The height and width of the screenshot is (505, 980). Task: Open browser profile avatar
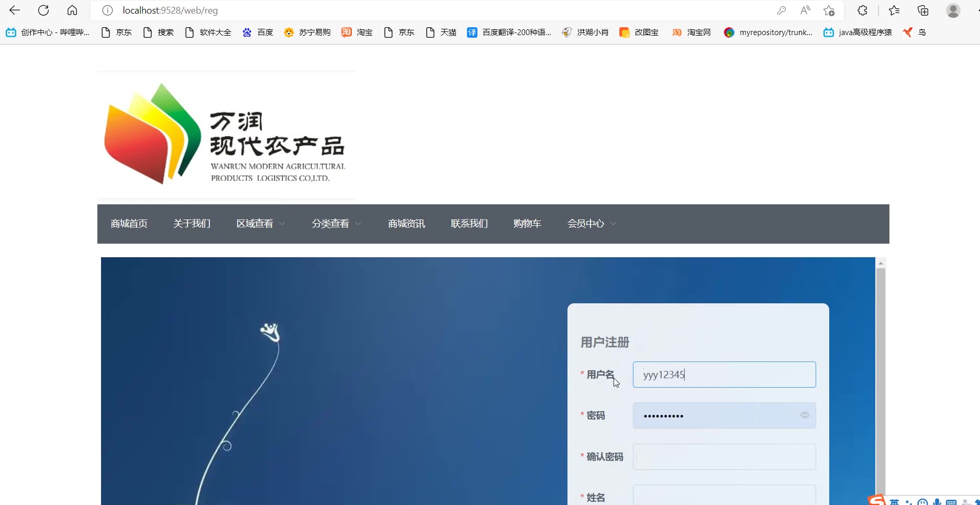click(x=953, y=10)
